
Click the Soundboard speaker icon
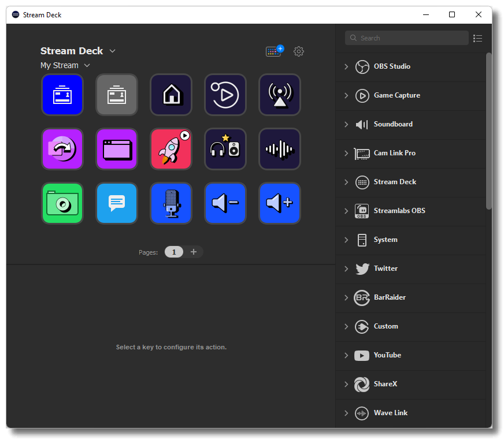click(362, 125)
